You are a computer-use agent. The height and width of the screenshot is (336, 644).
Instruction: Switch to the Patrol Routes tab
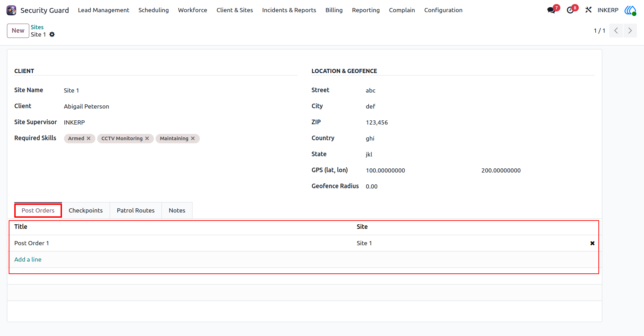[136, 210]
